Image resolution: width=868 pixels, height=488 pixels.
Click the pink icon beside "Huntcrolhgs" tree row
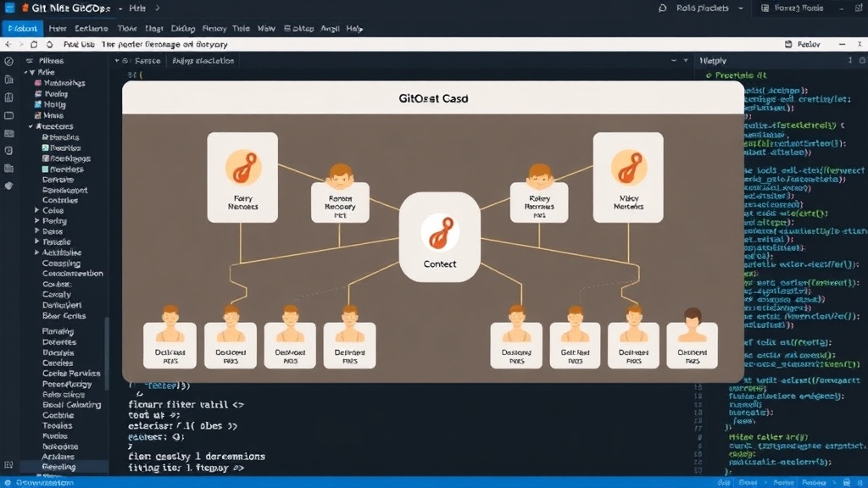pyautogui.click(x=37, y=83)
